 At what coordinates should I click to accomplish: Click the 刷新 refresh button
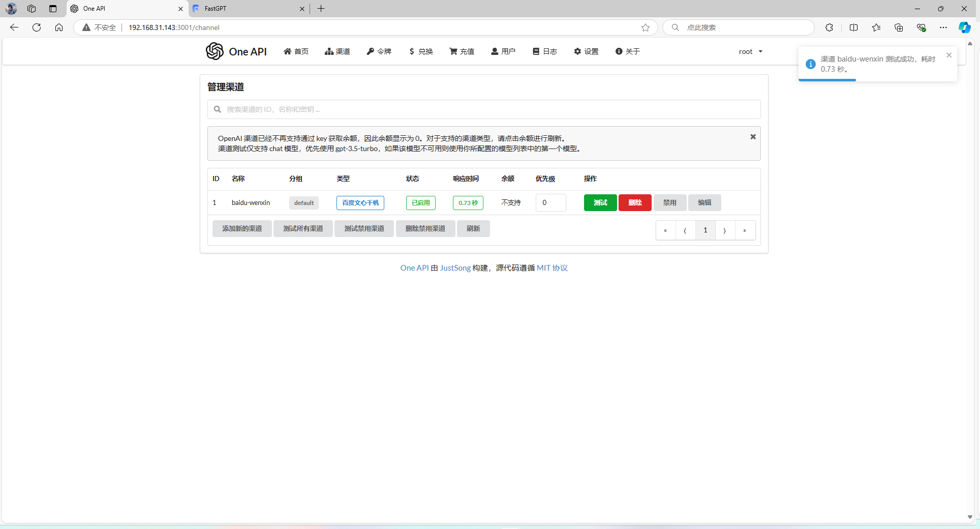tap(473, 229)
